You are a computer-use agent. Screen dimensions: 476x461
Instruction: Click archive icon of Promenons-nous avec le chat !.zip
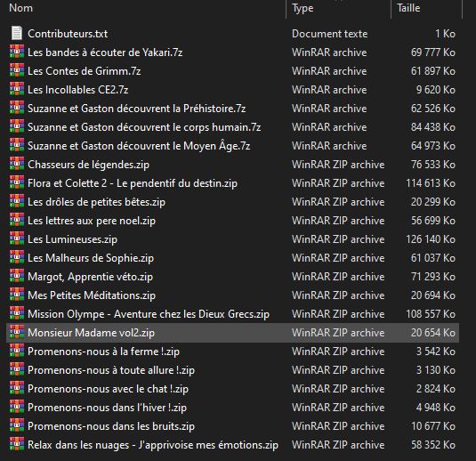coord(17,388)
